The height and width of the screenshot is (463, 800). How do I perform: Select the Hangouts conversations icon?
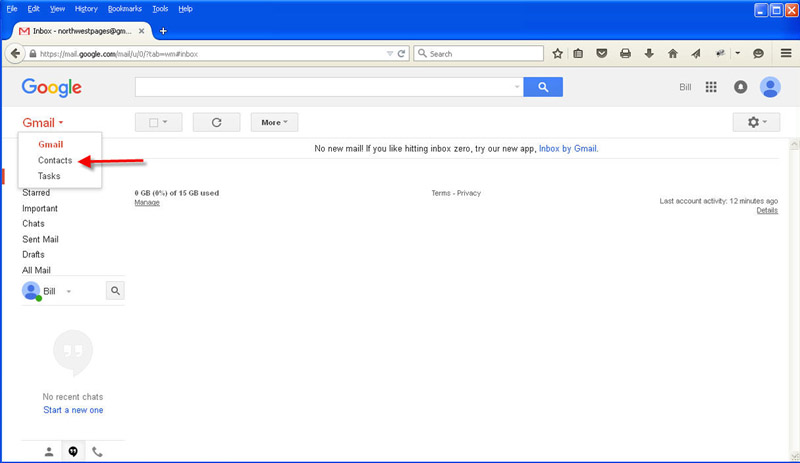(x=73, y=451)
